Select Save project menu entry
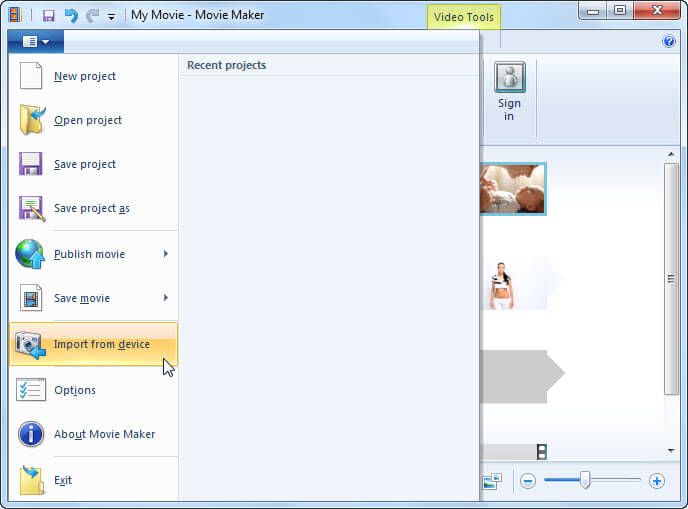The width and height of the screenshot is (688, 509). pyautogui.click(x=93, y=164)
